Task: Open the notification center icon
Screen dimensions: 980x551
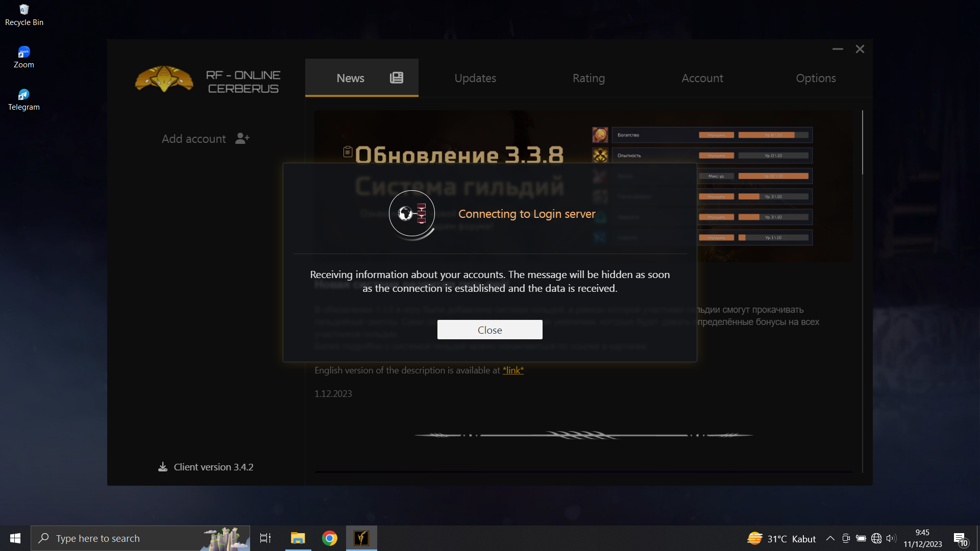Action: (x=961, y=539)
